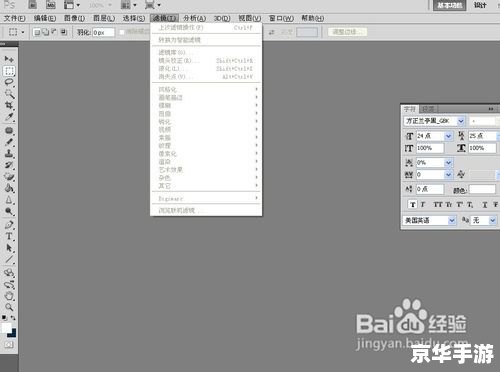500x372 pixels.
Task: Select the Lasso tool
Action: (x=9, y=82)
